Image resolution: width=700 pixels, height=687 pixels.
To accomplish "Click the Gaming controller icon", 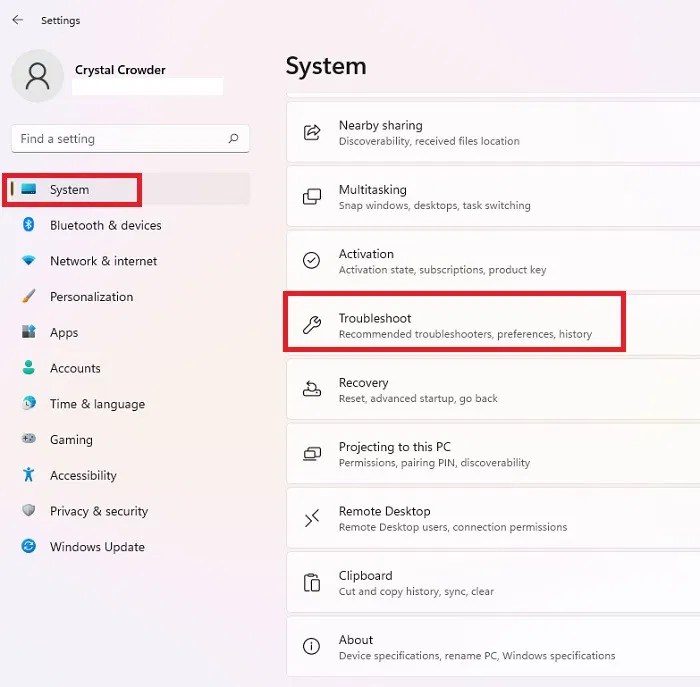I will click(29, 439).
